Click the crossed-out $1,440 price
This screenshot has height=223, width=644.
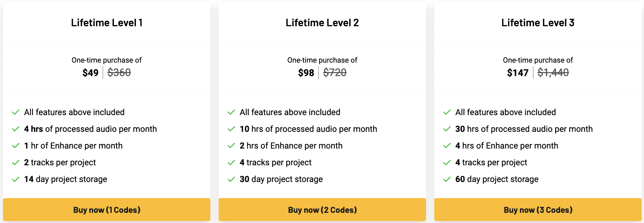(x=553, y=72)
